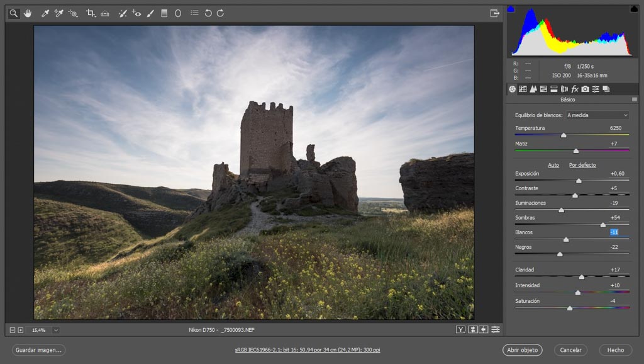Toggle the shadow clipping warning
The height and width of the screenshot is (364, 644).
click(511, 9)
